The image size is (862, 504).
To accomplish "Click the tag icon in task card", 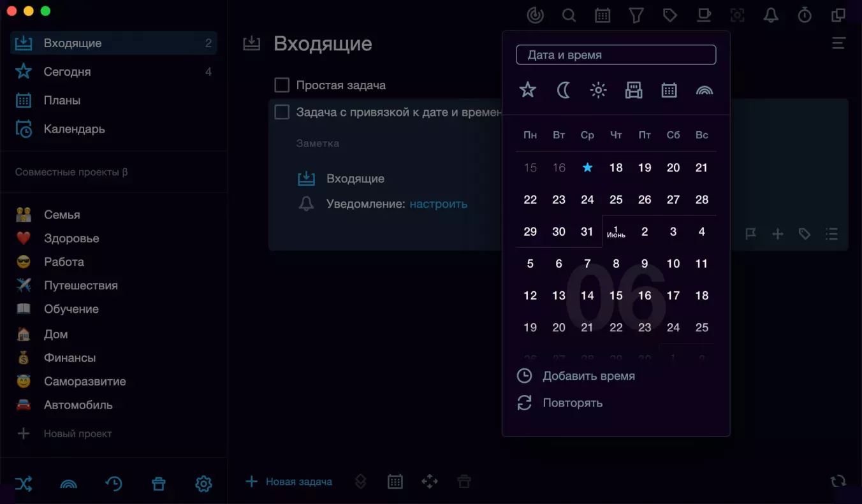I will (805, 234).
